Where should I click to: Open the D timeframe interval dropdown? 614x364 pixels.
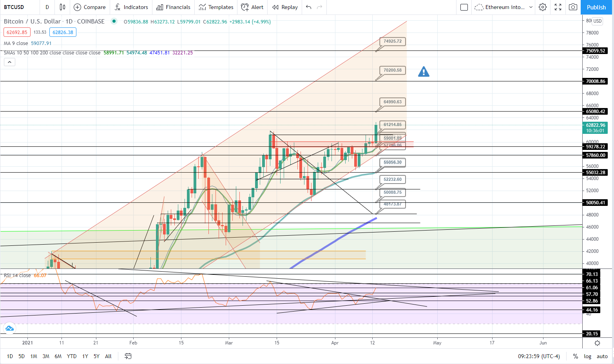click(x=47, y=7)
